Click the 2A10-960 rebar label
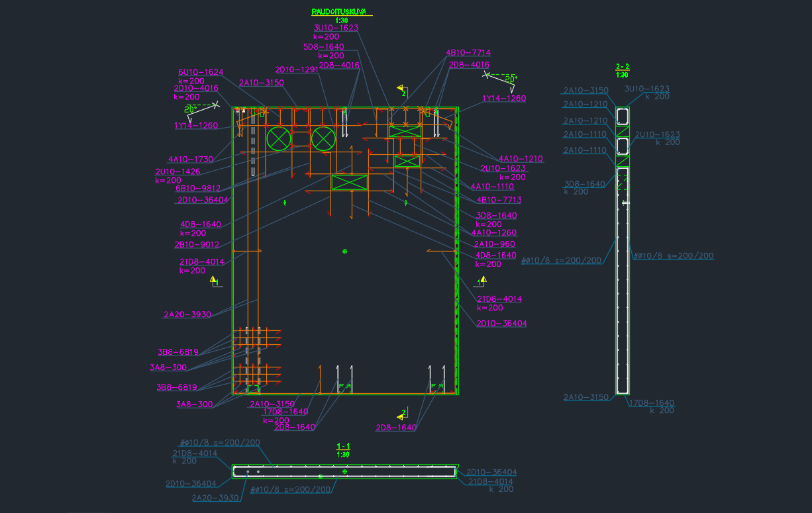This screenshot has width=812, height=513. tap(494, 244)
